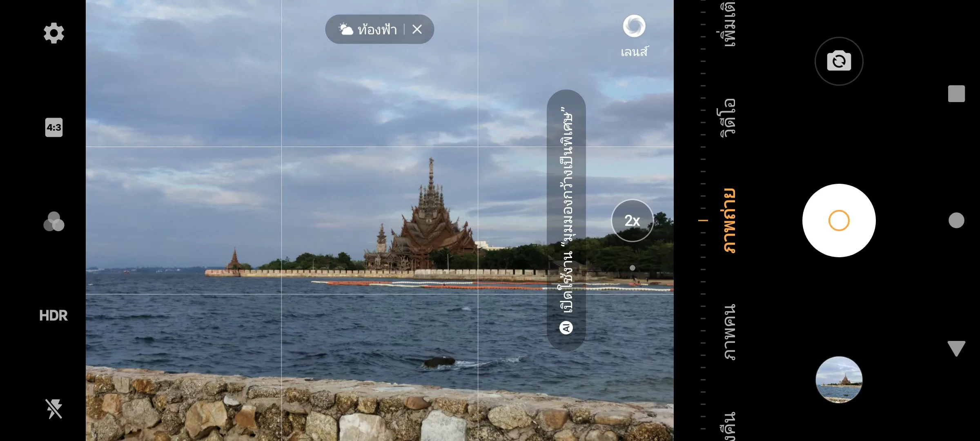Tap the AI badge on the suggestion
Viewport: 980px width, 441px height.
566,327
